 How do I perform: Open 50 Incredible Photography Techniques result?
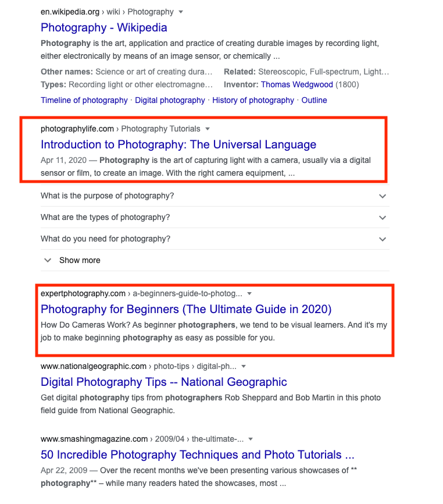click(198, 455)
